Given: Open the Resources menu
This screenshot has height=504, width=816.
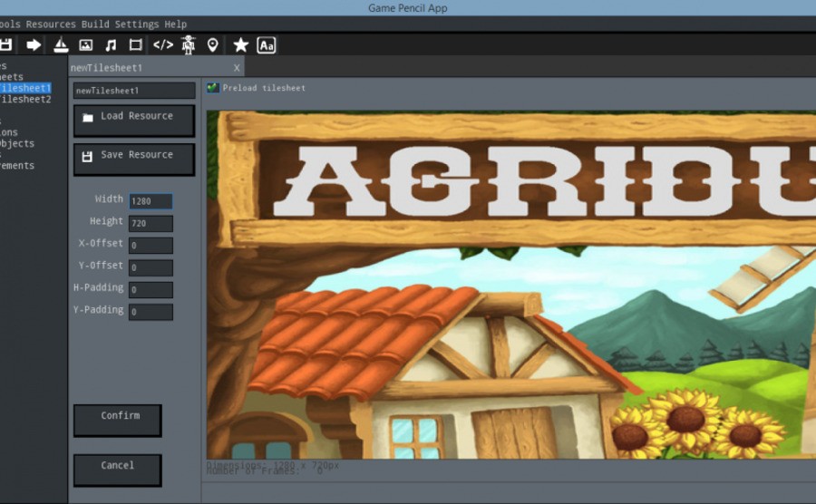Looking at the screenshot, I should 51,24.
